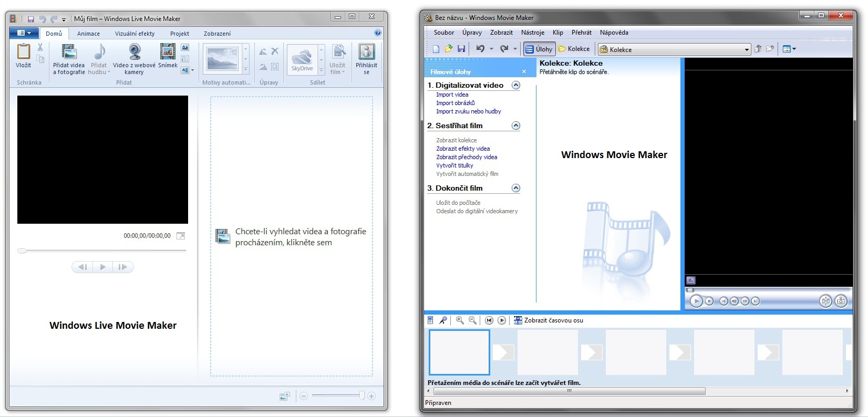Click the Video z webové kamery icon
The height and width of the screenshot is (417, 868).
(135, 52)
